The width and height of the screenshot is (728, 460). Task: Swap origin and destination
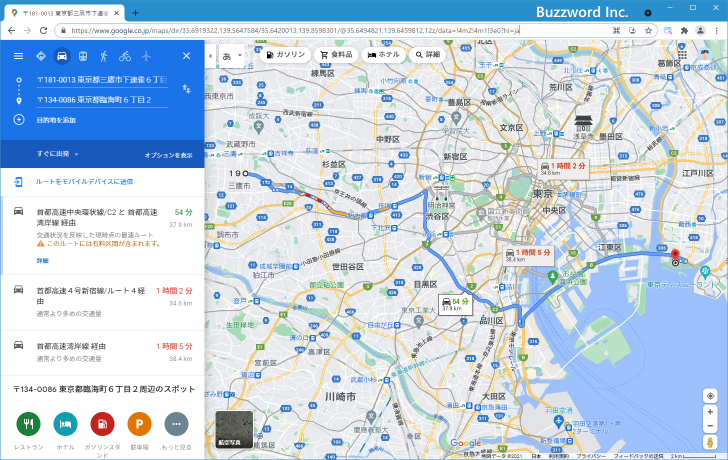click(x=187, y=89)
